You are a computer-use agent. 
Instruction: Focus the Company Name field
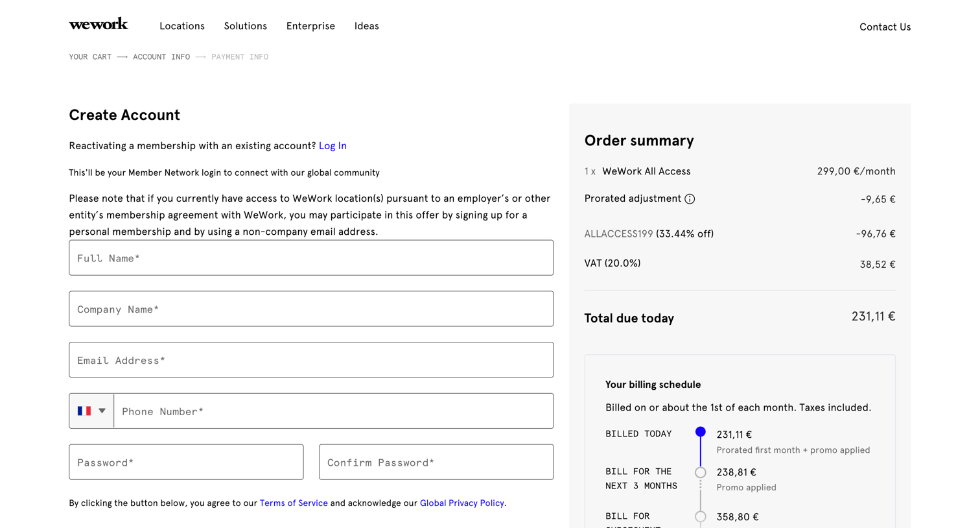[311, 309]
